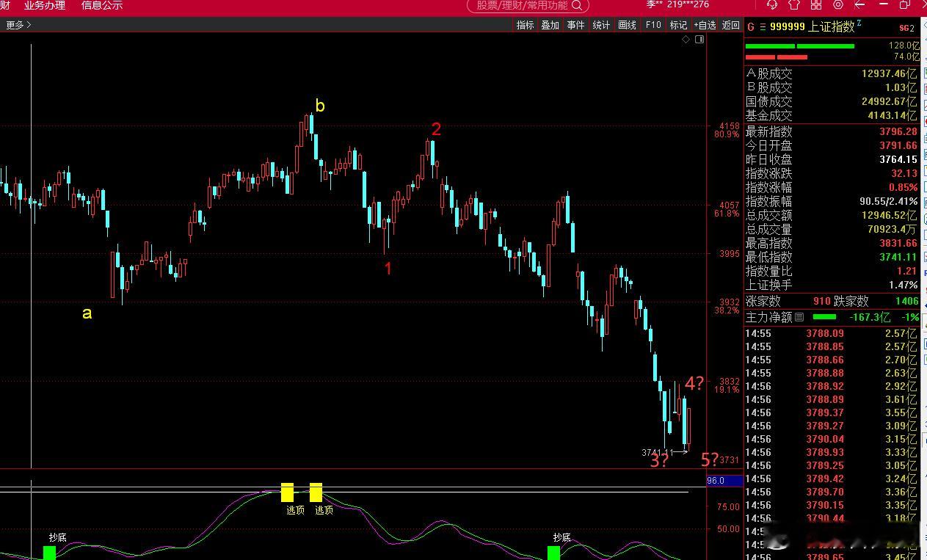Open the 信息公示 menu
This screenshot has height=560, width=927.
point(102,5)
